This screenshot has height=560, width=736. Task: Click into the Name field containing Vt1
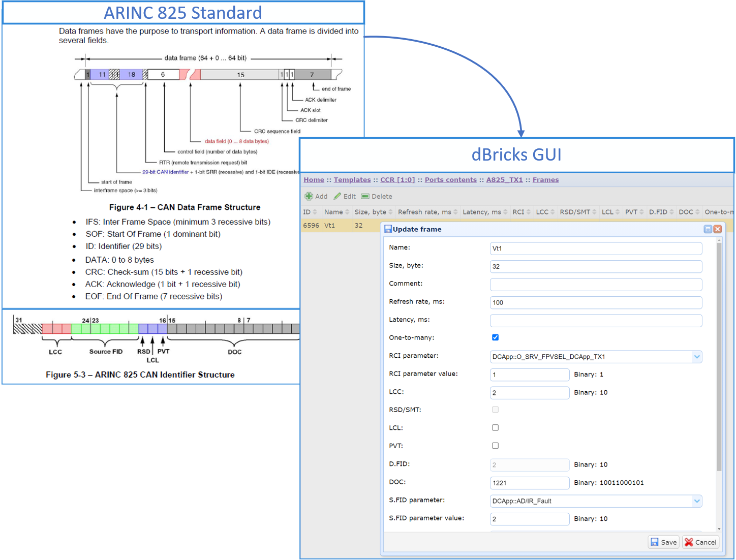click(x=596, y=248)
